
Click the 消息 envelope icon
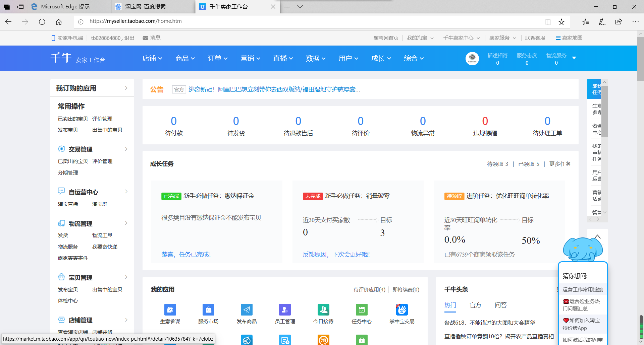click(146, 38)
